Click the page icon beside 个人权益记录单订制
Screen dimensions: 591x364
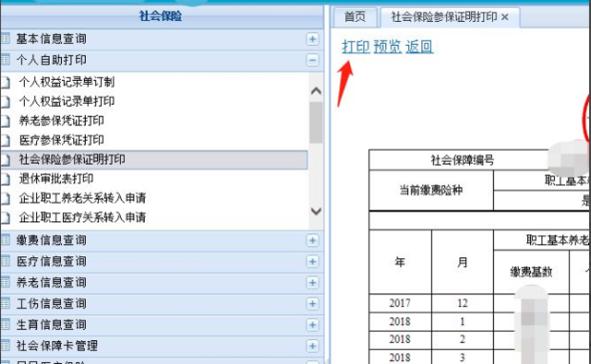point(6,82)
